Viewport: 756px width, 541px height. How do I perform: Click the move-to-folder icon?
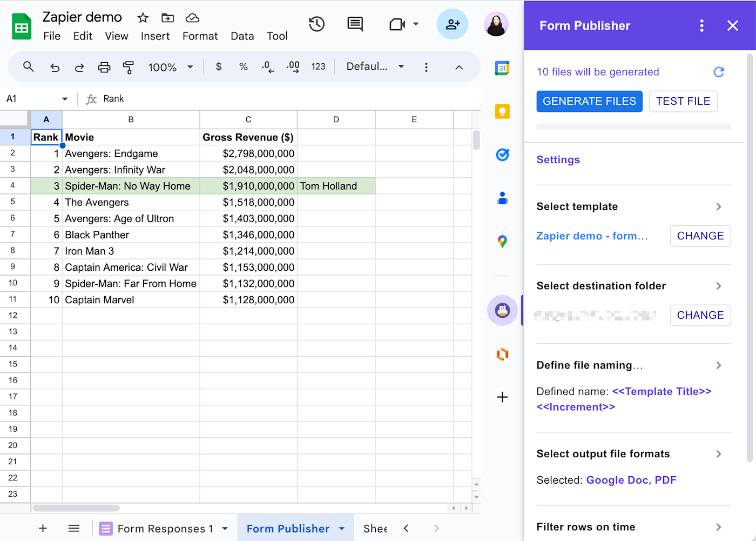pos(168,18)
